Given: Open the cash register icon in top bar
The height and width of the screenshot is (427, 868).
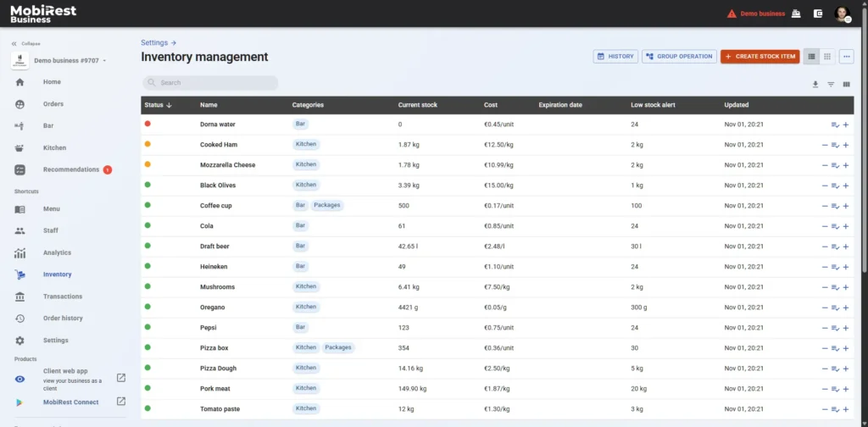Looking at the screenshot, I should pos(795,14).
